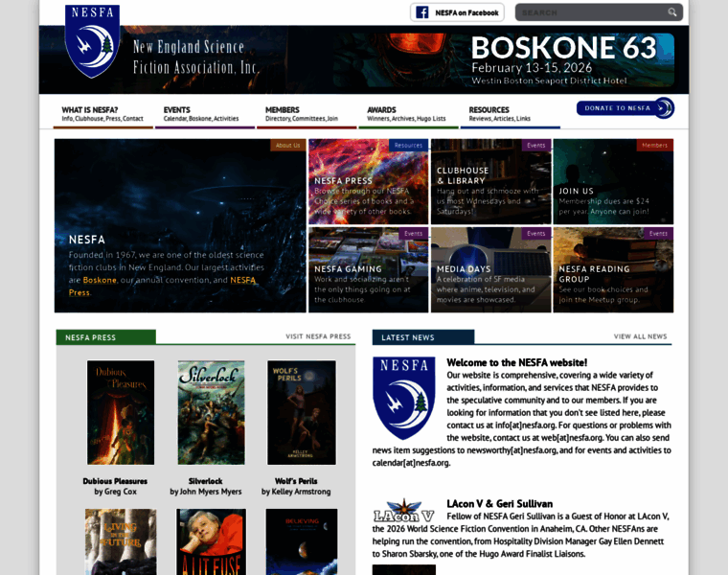Open the NESFA Reading Group tile
Screen dimensions: 728x575
tap(613, 270)
